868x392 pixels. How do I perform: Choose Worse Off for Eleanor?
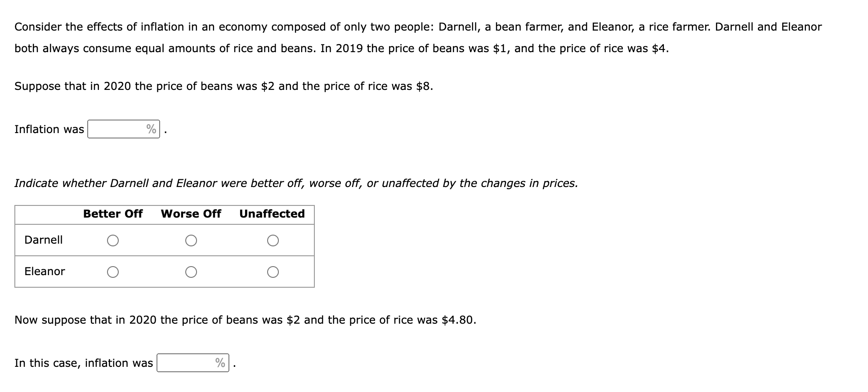pyautogui.click(x=191, y=272)
